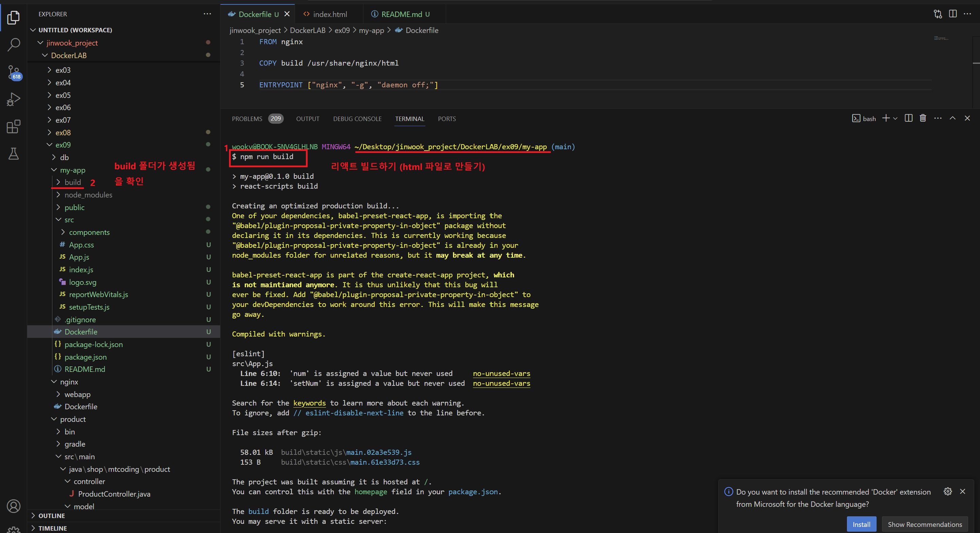Switch to the PROBLEMS panel tab
Image resolution: width=980 pixels, height=533 pixels.
tap(247, 119)
